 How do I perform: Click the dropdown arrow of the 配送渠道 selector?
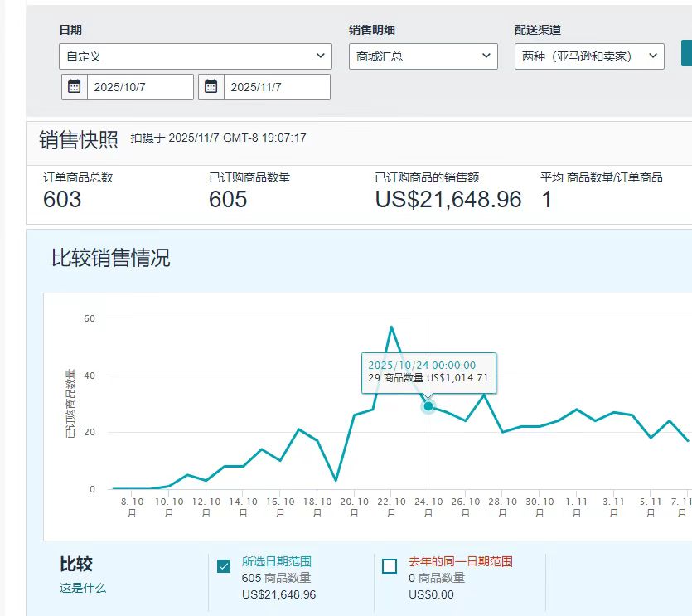[x=652, y=56]
